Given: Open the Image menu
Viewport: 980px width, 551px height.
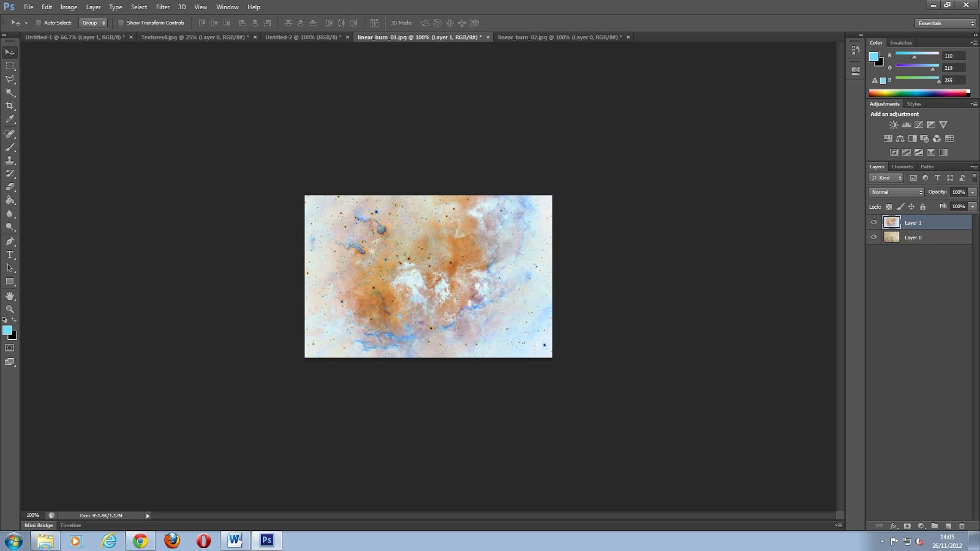Looking at the screenshot, I should click(69, 7).
